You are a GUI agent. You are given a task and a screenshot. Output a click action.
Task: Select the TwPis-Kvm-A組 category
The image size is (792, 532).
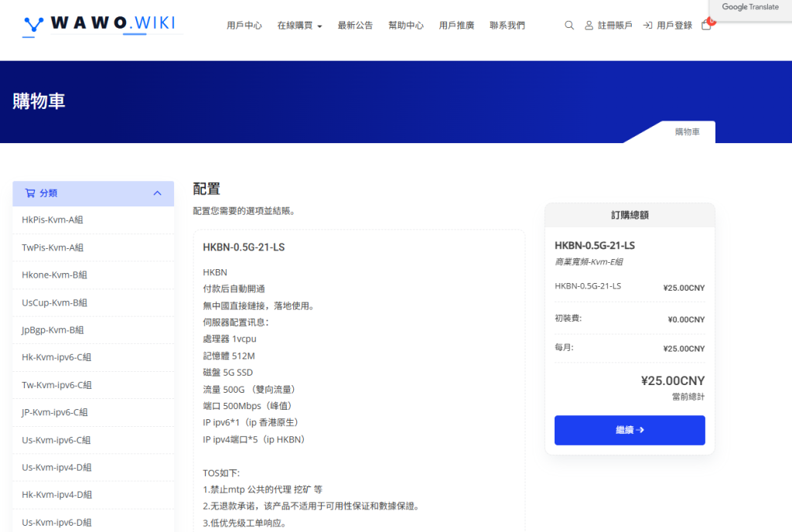coord(53,247)
